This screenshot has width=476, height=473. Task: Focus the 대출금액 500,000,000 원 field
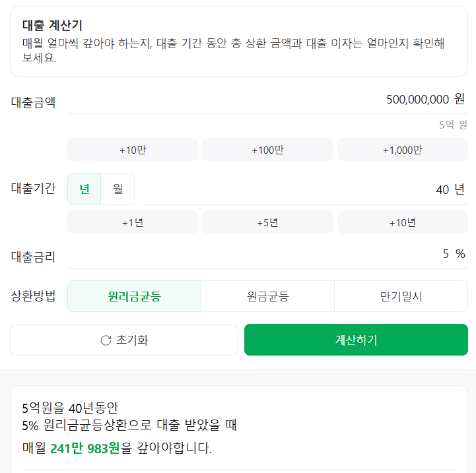264,100
